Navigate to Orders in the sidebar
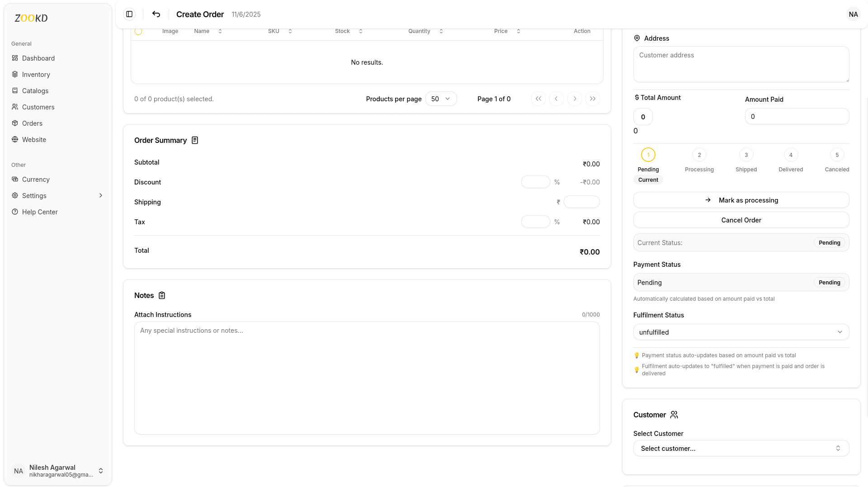 32,123
